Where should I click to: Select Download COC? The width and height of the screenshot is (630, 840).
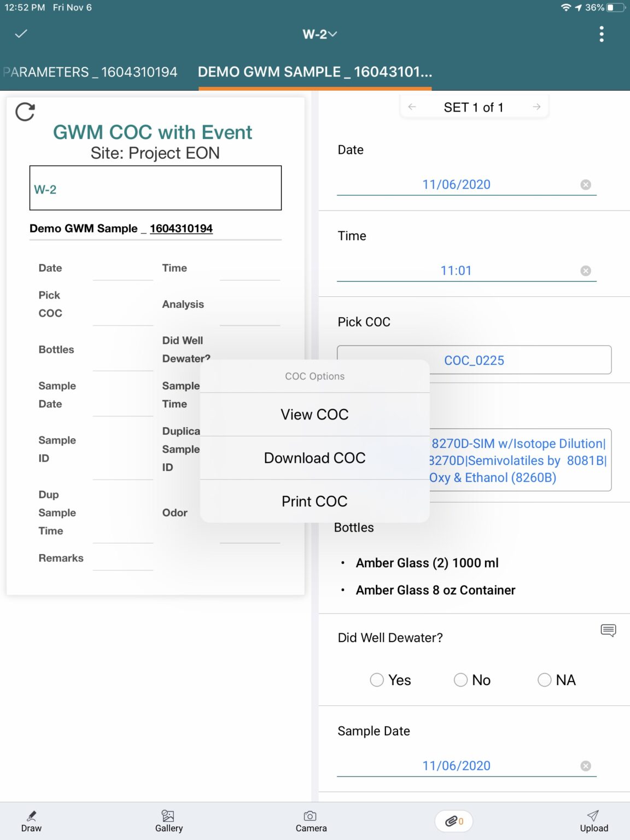click(314, 458)
